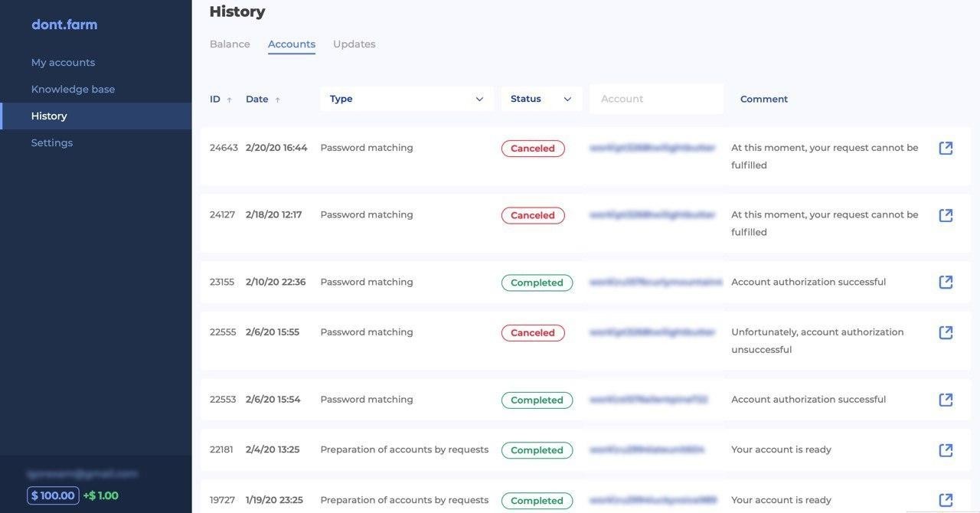Viewport: 980px width, 513px height.
Task: Open external link icon for record 22181
Action: pos(946,449)
